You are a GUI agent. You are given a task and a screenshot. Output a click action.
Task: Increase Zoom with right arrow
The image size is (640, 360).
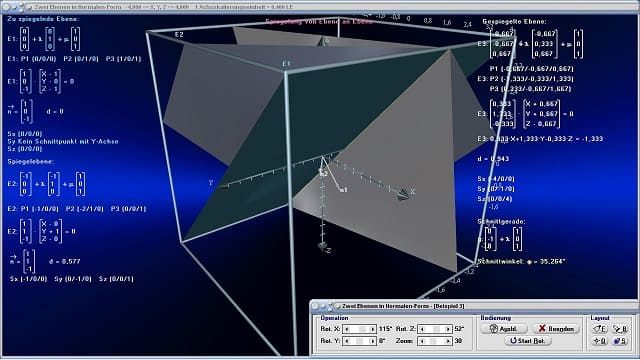tap(447, 341)
